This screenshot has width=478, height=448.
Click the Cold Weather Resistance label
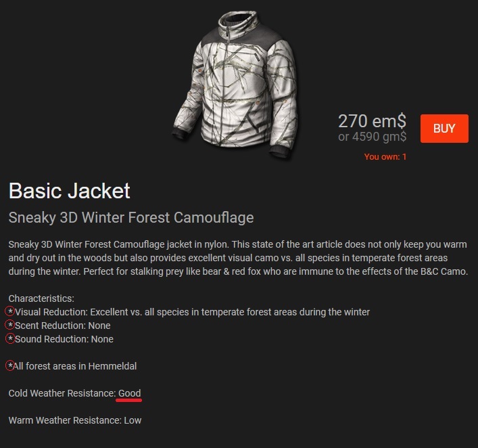[62, 393]
